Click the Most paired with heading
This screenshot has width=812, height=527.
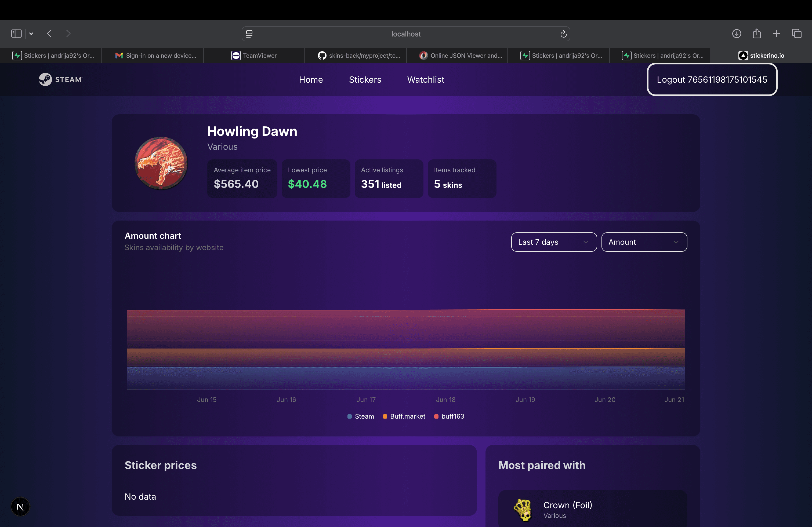542,465
